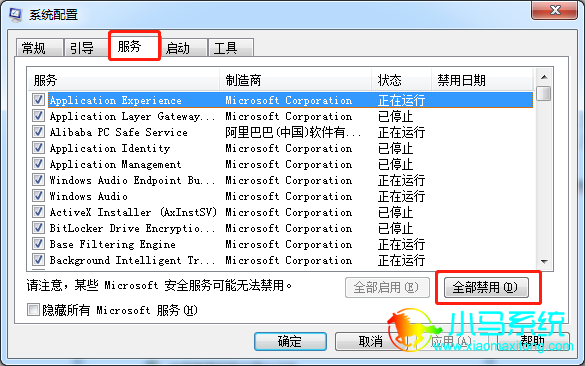Image resolution: width=585 pixels, height=366 pixels.
Task: Open the 引导 tab
Action: click(x=87, y=48)
